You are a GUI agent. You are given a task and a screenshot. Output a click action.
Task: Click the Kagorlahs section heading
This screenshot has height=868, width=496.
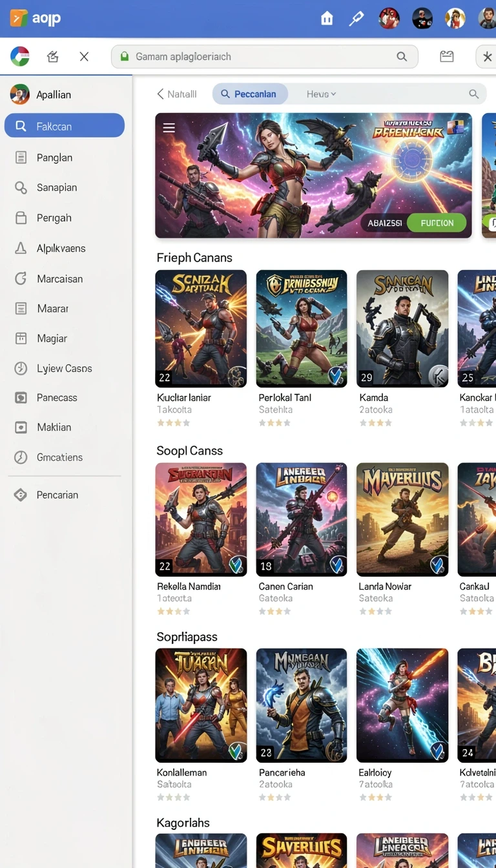point(183,823)
